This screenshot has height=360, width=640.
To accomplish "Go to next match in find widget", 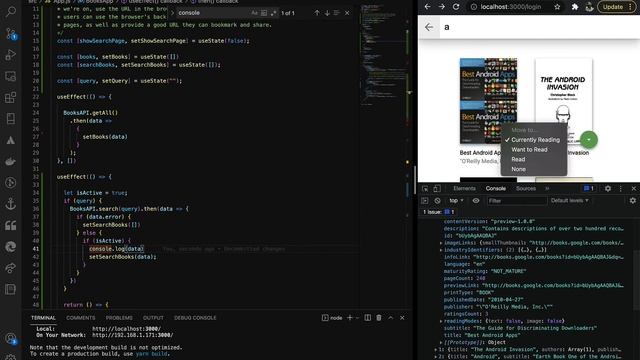I will (x=327, y=13).
